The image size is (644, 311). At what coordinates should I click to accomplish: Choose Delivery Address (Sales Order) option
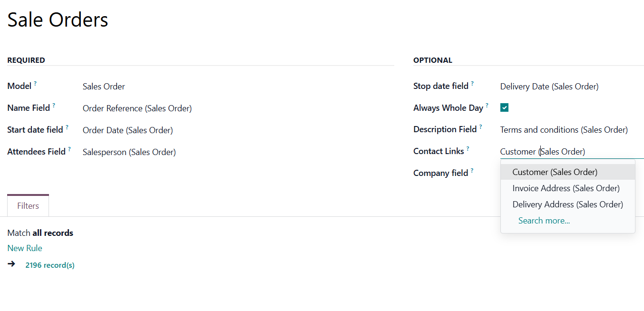(x=567, y=204)
